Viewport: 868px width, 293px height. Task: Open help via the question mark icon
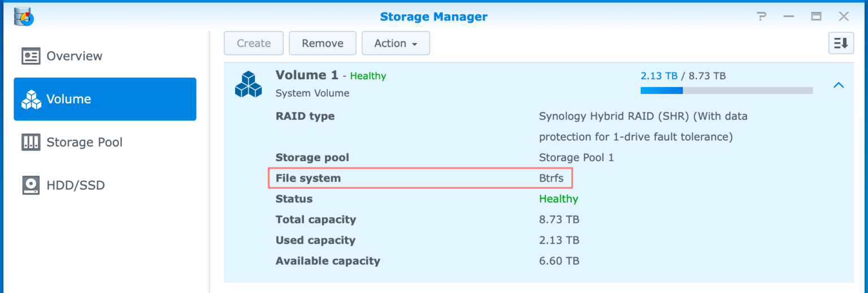tap(761, 17)
